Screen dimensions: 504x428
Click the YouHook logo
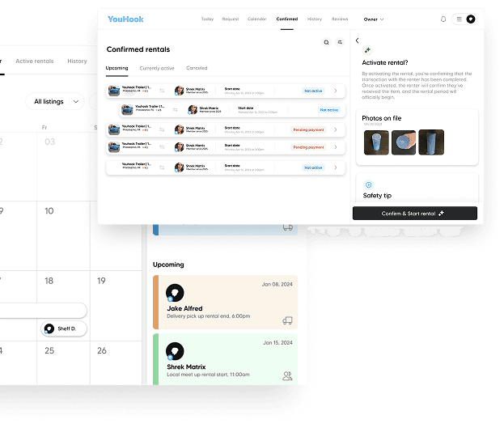pyautogui.click(x=125, y=19)
